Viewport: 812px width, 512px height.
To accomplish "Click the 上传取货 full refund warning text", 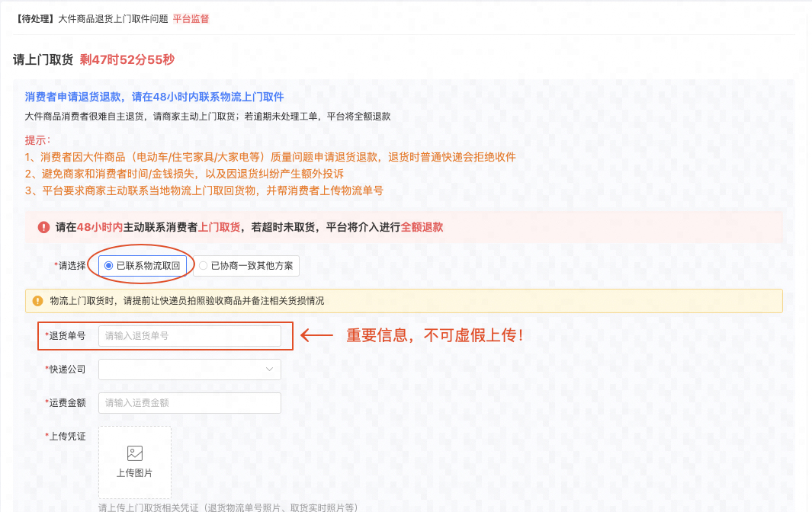I will tap(220, 228).
